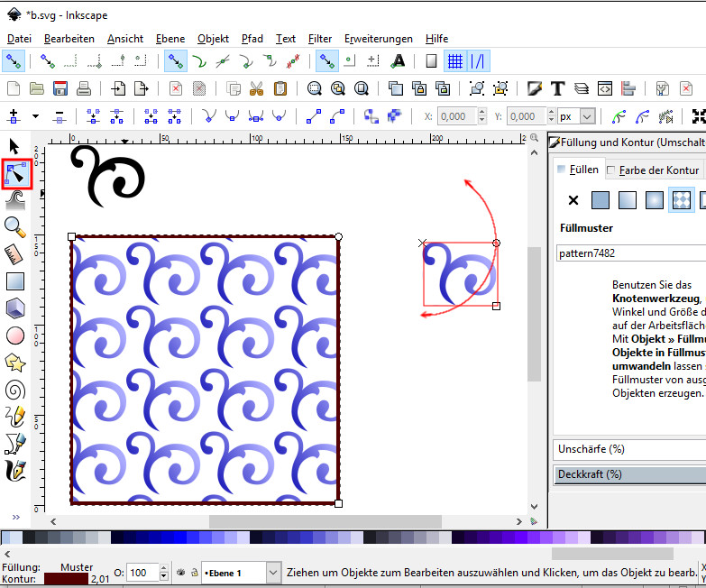
Task: Click the Cut scissors icon
Action: point(256,88)
